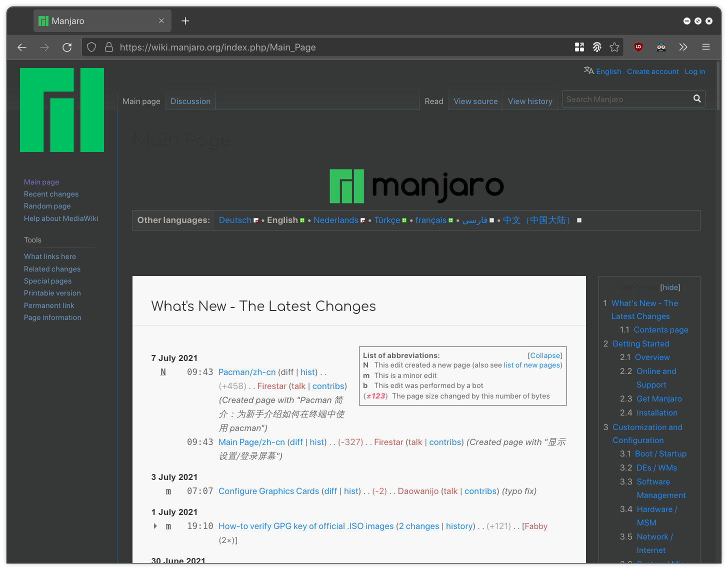Click the Decentraleyes extension icon

(x=661, y=47)
